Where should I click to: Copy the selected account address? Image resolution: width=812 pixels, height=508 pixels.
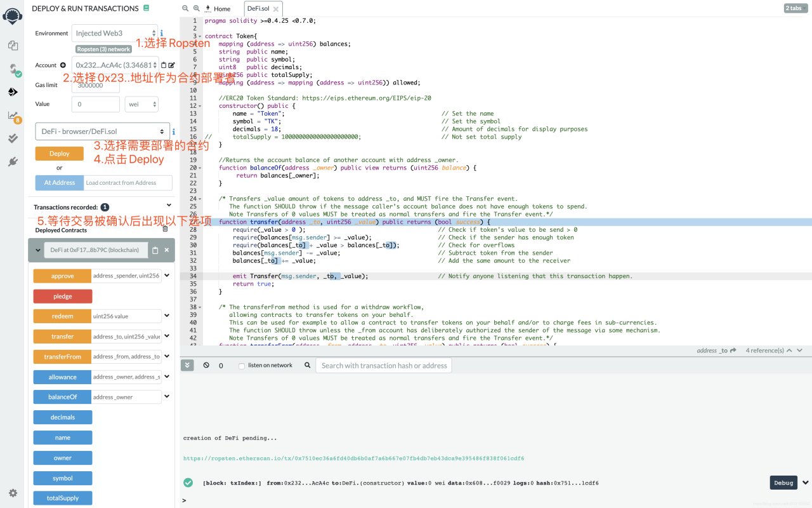coord(164,65)
